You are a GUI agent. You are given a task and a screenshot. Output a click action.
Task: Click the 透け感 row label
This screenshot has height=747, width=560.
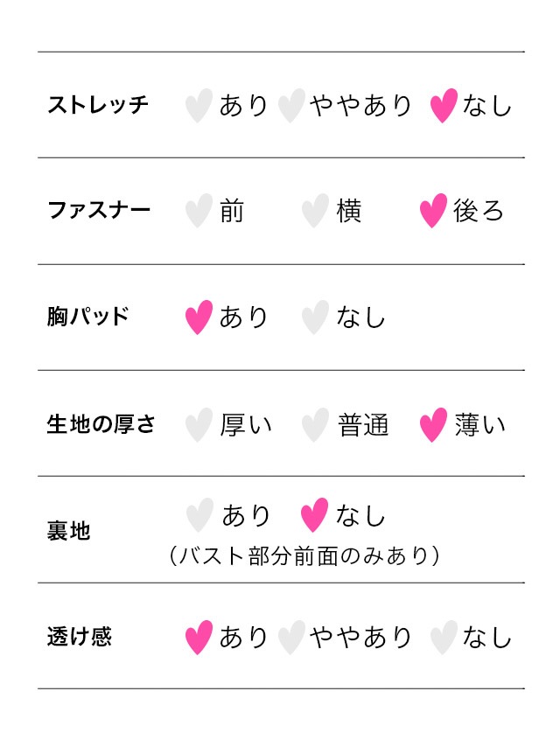[x=79, y=637]
